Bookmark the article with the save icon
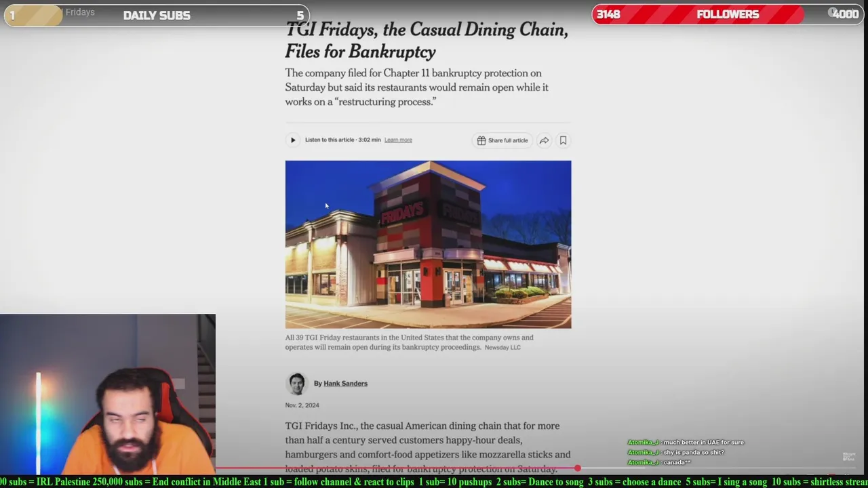Screen dimensions: 868x488 pyautogui.click(x=563, y=140)
